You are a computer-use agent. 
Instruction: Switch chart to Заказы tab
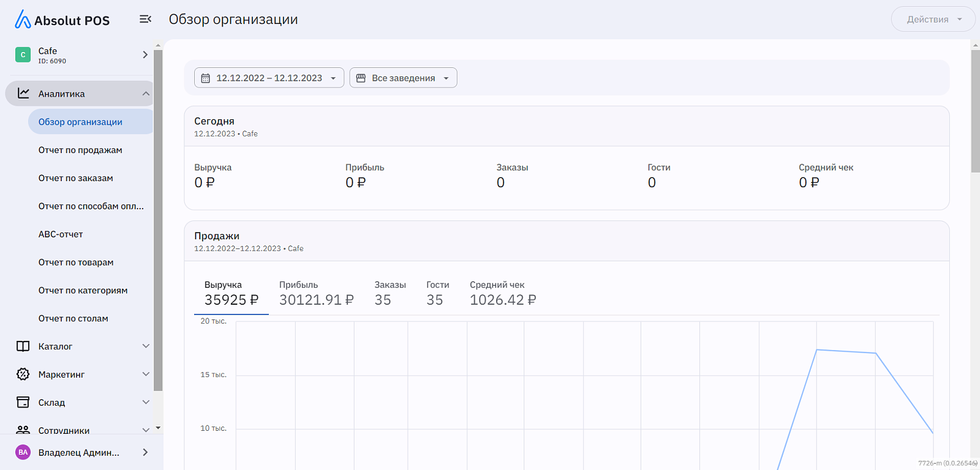point(390,293)
